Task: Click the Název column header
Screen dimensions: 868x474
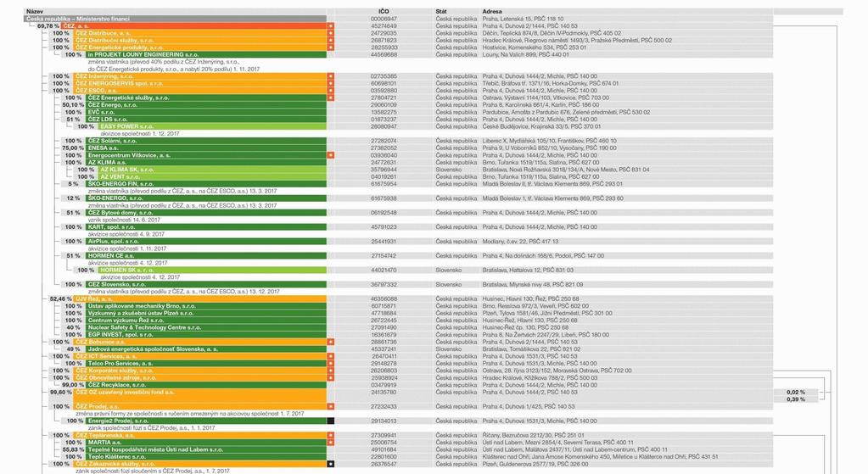Action: (34, 12)
